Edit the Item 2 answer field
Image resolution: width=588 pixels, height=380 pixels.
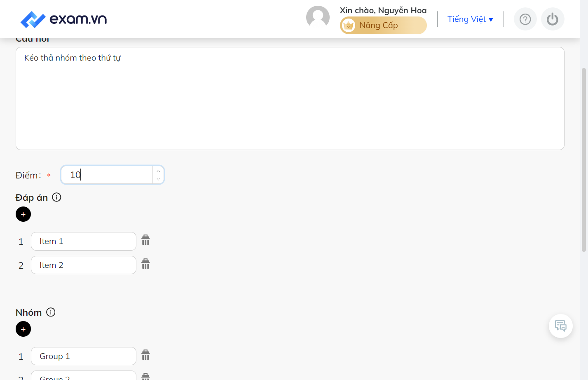point(84,265)
